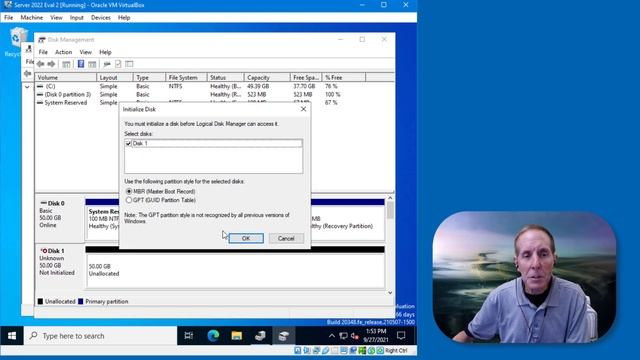This screenshot has width=640, height=360.
Task: Sort by the Layout column header
Action: click(115, 77)
